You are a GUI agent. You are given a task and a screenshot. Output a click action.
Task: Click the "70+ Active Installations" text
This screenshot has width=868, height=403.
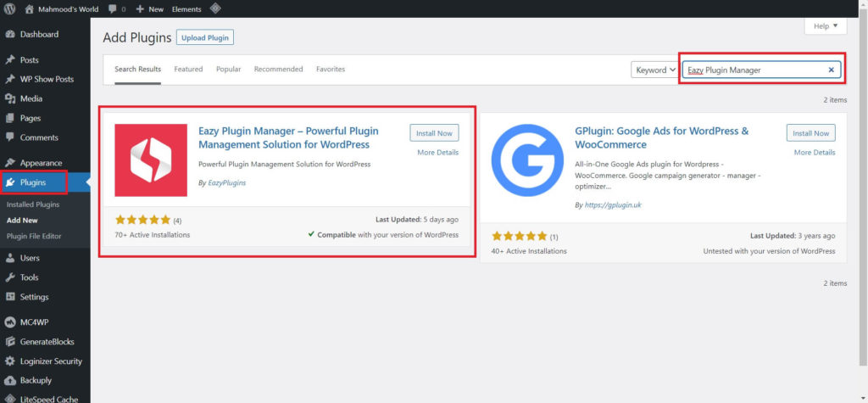click(x=153, y=235)
